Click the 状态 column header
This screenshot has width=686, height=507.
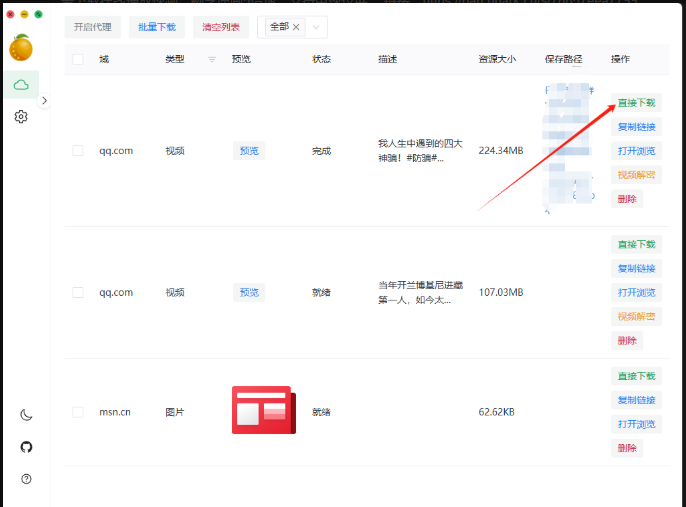(321, 59)
